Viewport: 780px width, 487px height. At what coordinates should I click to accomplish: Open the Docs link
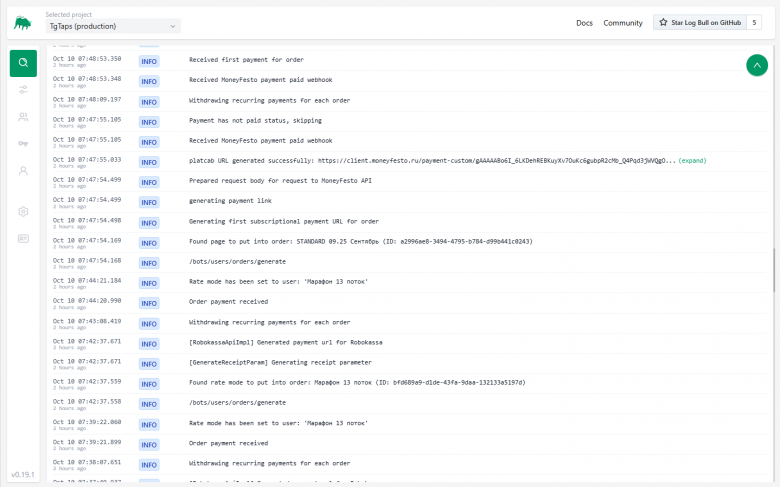tap(584, 22)
